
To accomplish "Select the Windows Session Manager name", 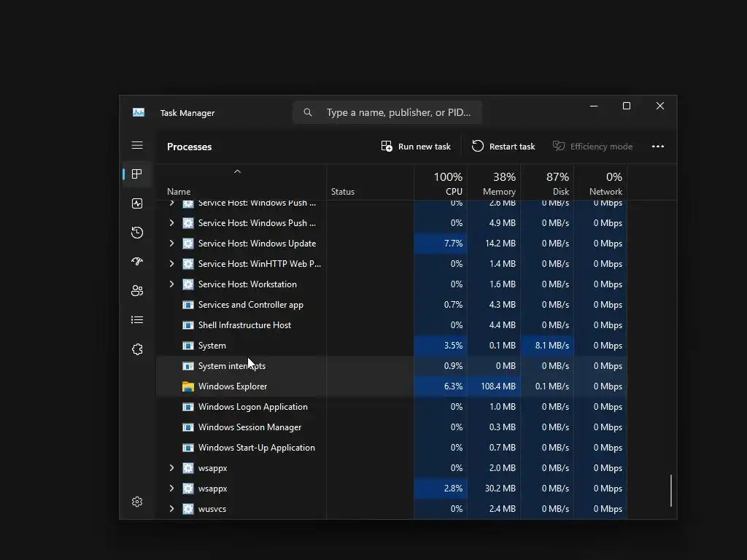I will pyautogui.click(x=249, y=427).
